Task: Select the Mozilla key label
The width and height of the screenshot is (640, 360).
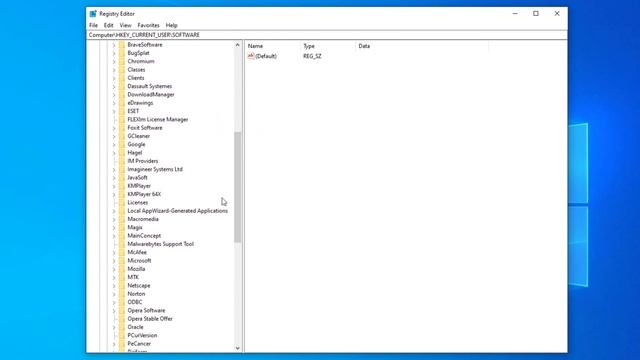Action: 136,269
